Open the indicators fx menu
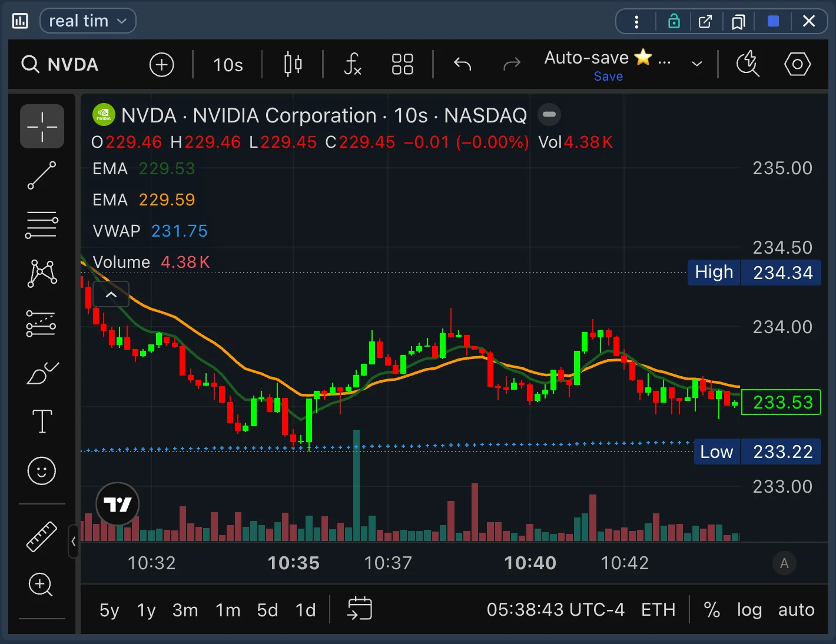 click(x=352, y=65)
